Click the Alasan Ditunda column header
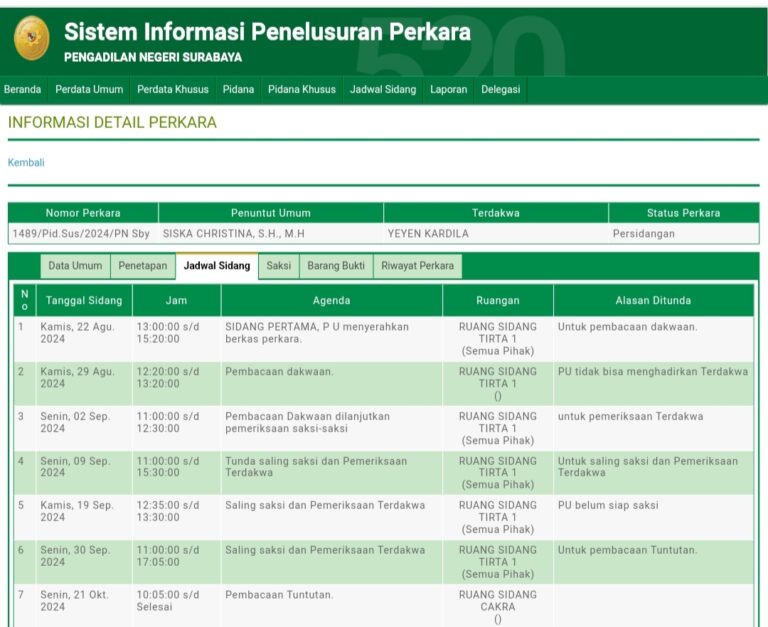The image size is (768, 627). (653, 301)
